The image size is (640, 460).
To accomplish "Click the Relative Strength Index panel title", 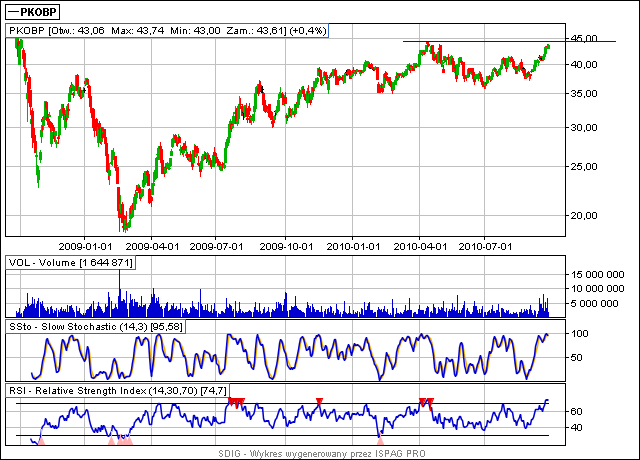I will point(118,391).
